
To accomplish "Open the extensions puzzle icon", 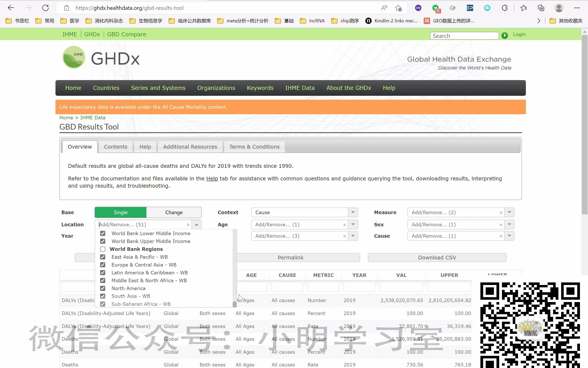I will coord(505,8).
